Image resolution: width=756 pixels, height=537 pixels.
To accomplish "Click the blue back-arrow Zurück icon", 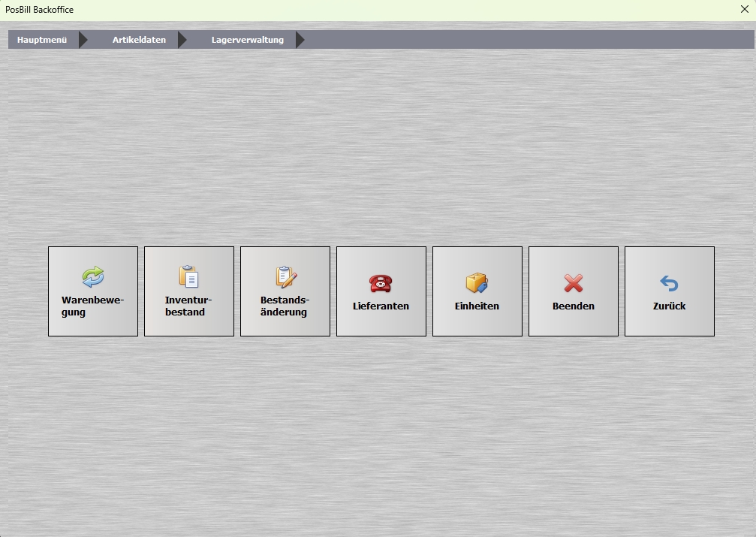I will click(669, 283).
